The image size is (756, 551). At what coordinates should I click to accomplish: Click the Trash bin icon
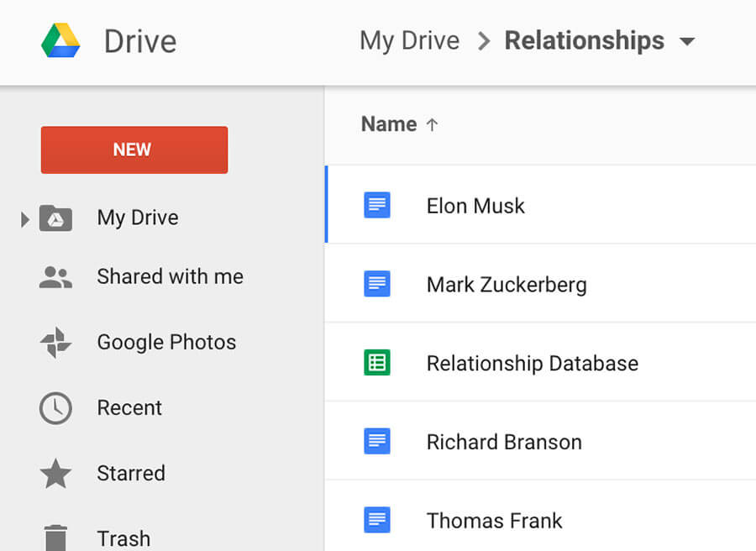click(x=56, y=538)
